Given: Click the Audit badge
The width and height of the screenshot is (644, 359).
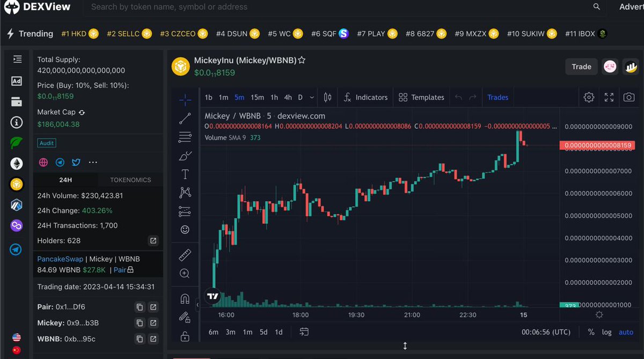Looking at the screenshot, I should tap(47, 143).
